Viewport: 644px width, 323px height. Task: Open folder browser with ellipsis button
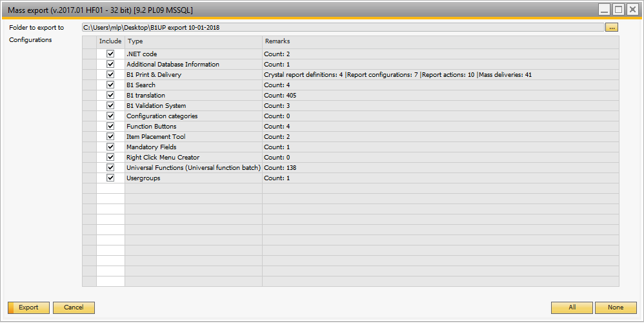pyautogui.click(x=612, y=28)
